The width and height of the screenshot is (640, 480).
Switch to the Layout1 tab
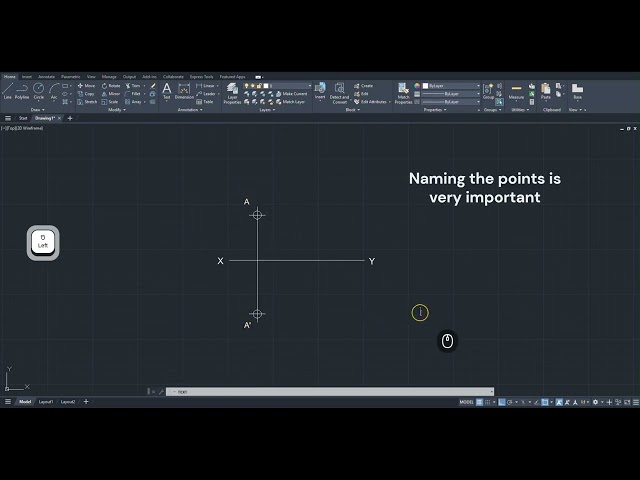[46, 402]
